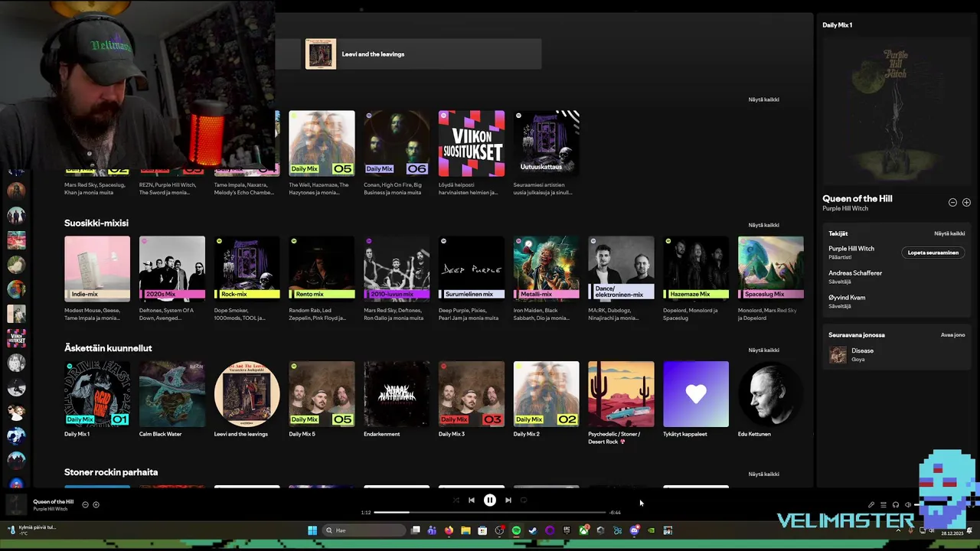Viewport: 980px width, 551px height.
Task: Open Purple Hill Witch album cover in side panel
Action: [896, 111]
